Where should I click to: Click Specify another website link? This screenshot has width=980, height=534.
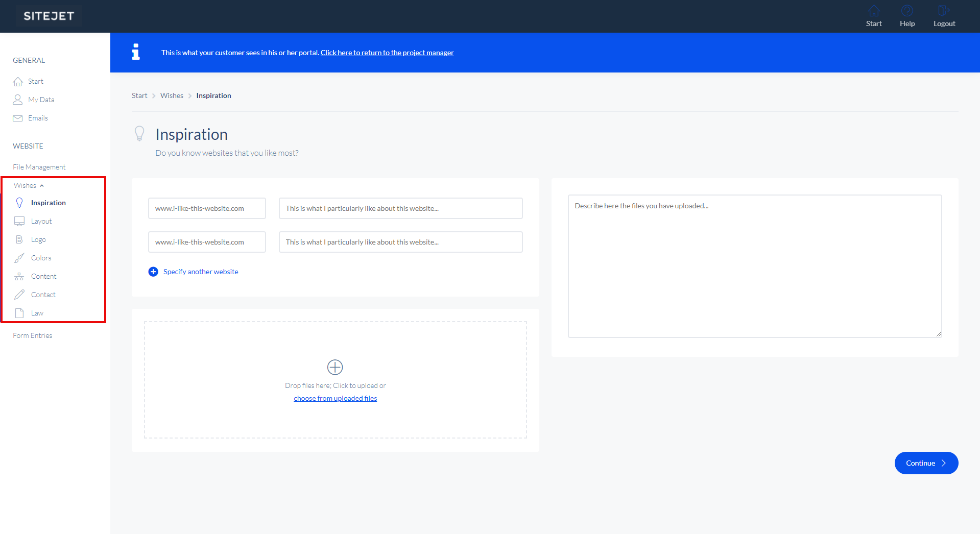click(x=201, y=272)
